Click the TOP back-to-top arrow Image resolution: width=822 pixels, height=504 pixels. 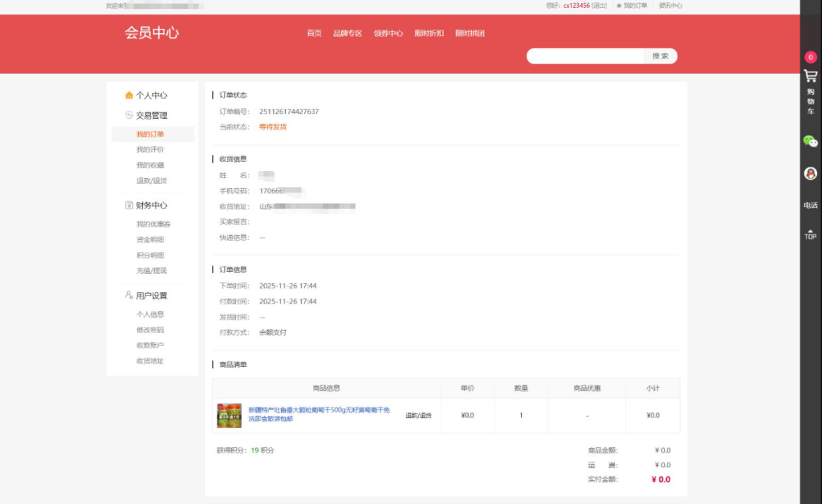pos(810,234)
